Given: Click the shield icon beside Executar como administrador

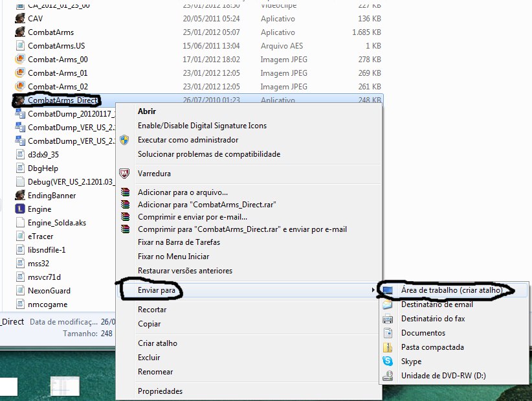Looking at the screenshot, I should [124, 139].
